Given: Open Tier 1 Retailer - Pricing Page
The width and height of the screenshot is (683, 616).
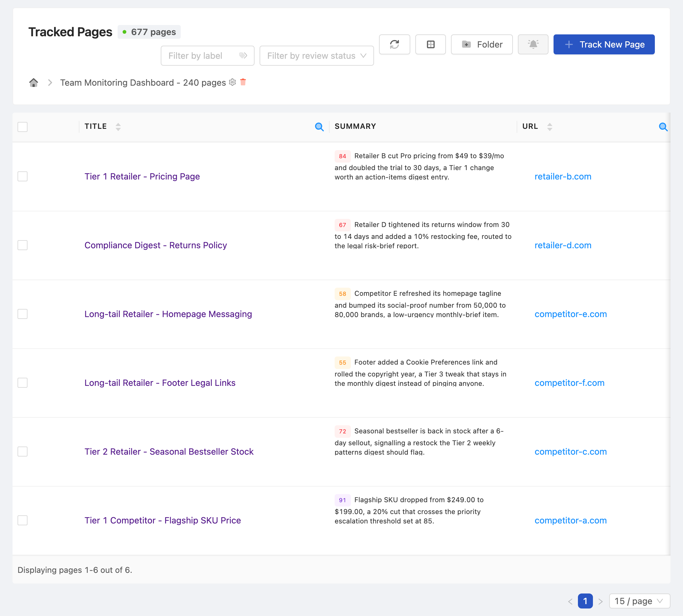Looking at the screenshot, I should click(142, 176).
